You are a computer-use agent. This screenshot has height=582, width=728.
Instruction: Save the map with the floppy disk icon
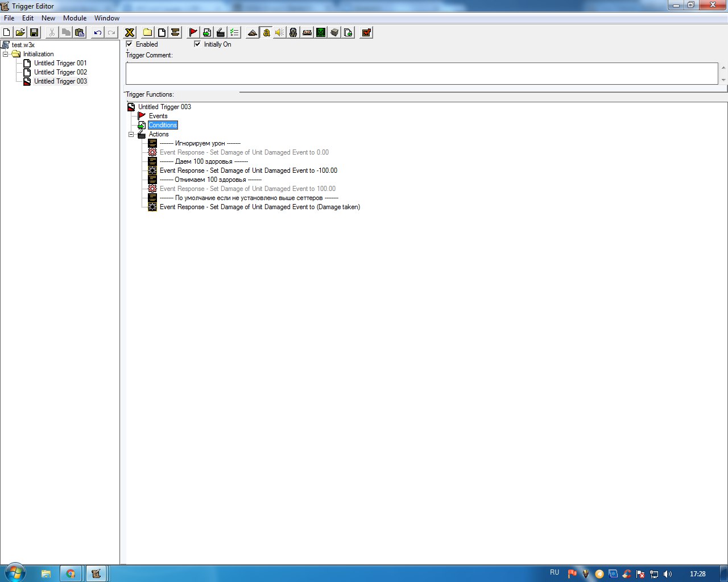[x=34, y=32]
